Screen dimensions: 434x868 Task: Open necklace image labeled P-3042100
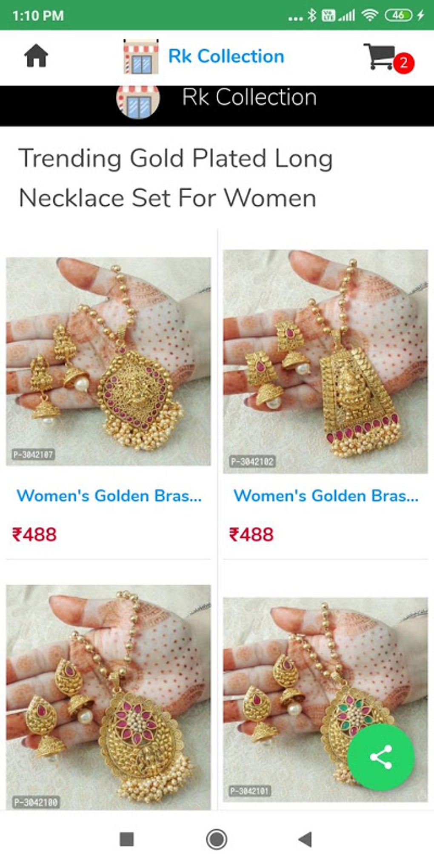(x=108, y=697)
